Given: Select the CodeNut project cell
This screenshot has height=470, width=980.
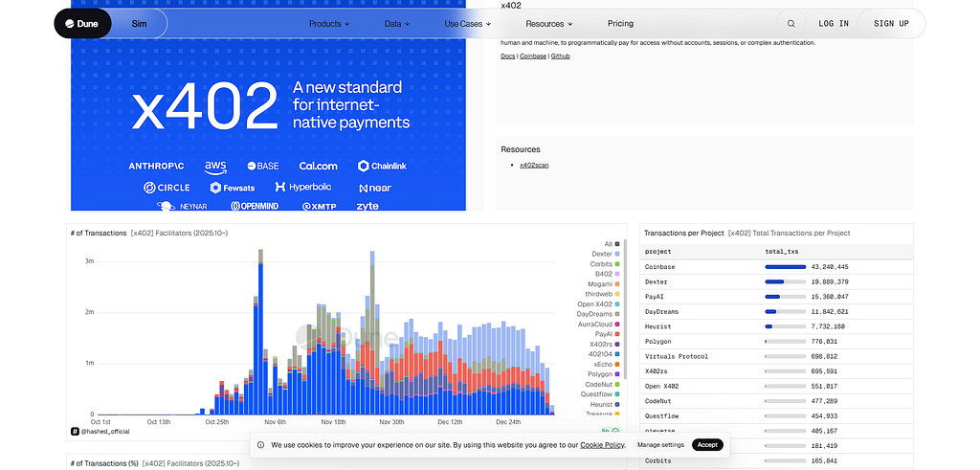Looking at the screenshot, I should [x=658, y=402].
